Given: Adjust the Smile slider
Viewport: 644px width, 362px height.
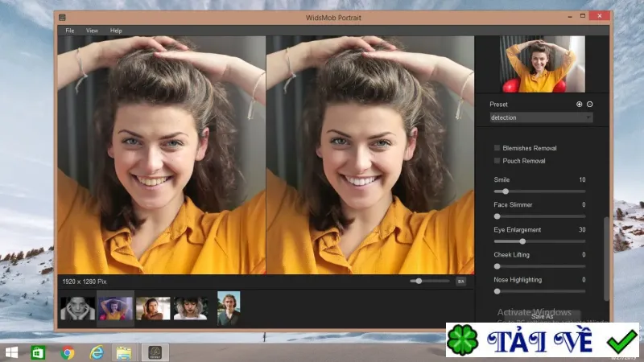Looking at the screenshot, I should 539,191.
